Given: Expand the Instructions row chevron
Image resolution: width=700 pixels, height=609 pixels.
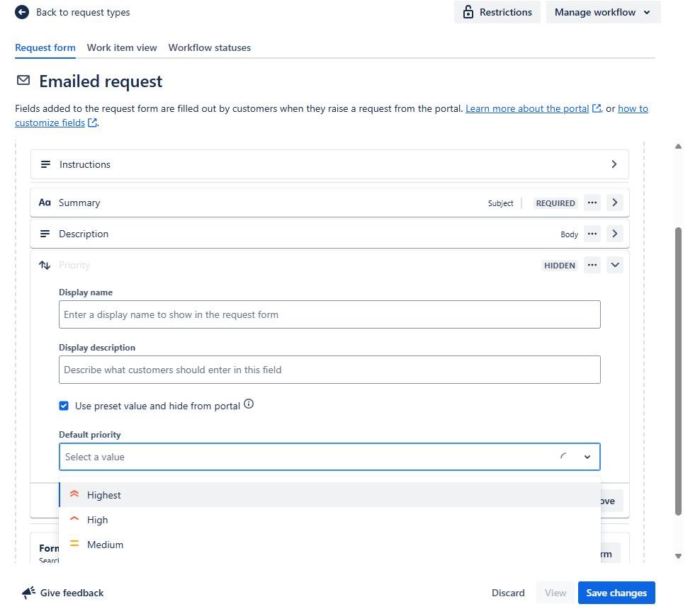Looking at the screenshot, I should pos(614,164).
